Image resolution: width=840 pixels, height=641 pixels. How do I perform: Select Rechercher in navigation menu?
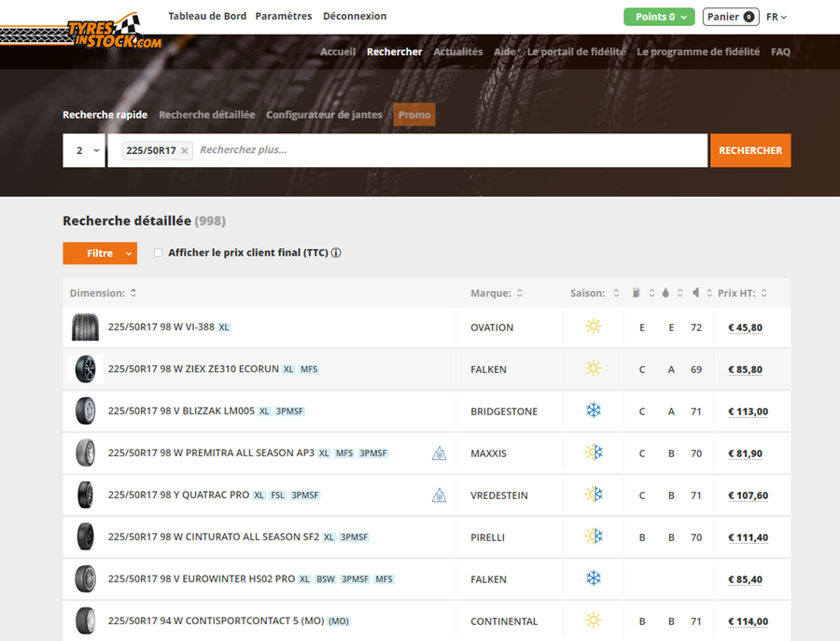(394, 51)
